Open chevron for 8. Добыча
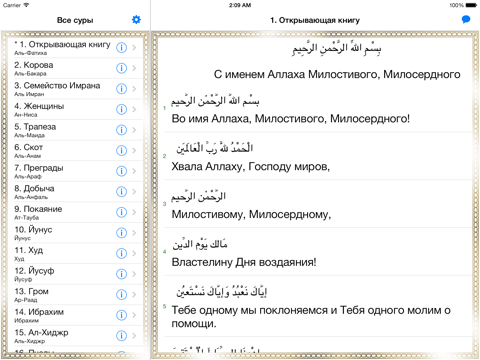Screen dimensions: 480x360 coord(134,192)
